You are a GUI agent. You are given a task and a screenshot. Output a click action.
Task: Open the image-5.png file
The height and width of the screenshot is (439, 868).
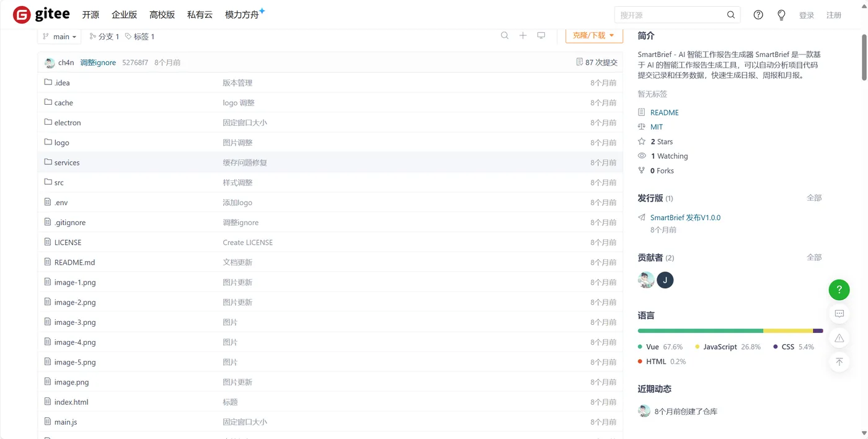[x=75, y=361]
